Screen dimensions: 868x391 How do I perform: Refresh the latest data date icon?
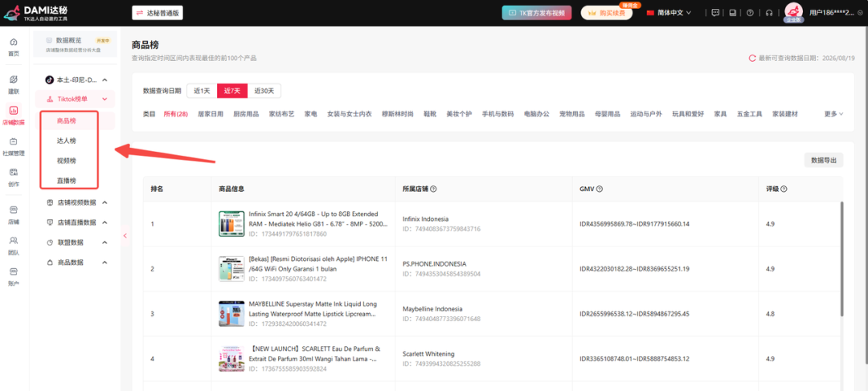click(752, 58)
